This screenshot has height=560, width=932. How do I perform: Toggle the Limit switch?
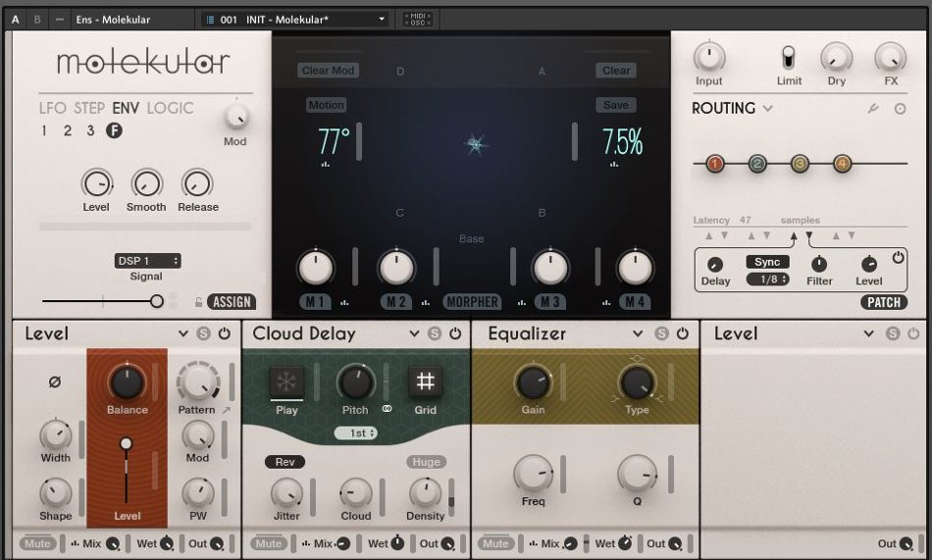pos(788,58)
